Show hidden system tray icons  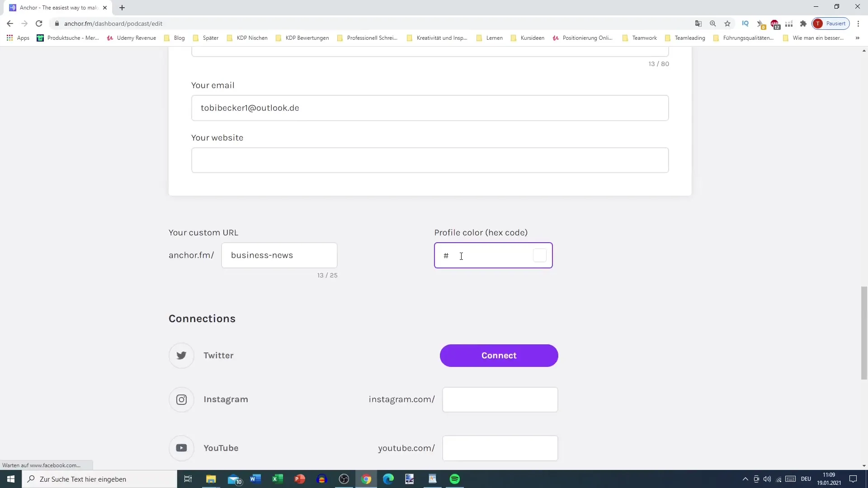pos(745,479)
